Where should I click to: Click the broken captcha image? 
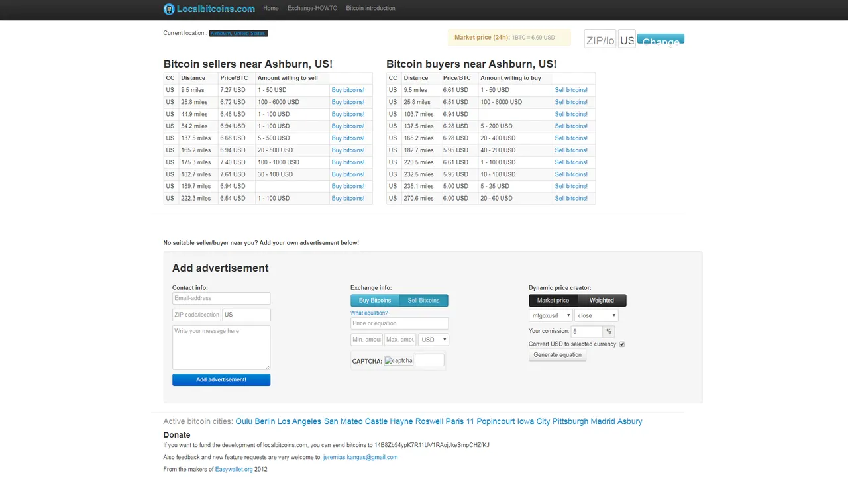(x=399, y=361)
